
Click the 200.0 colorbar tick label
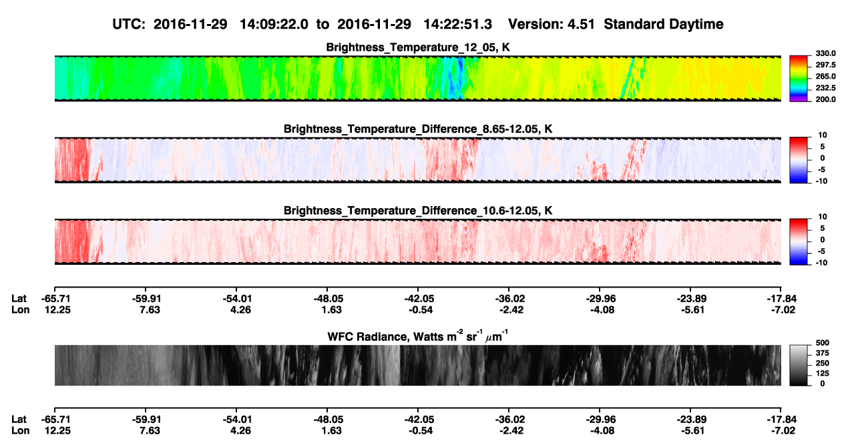(826, 99)
